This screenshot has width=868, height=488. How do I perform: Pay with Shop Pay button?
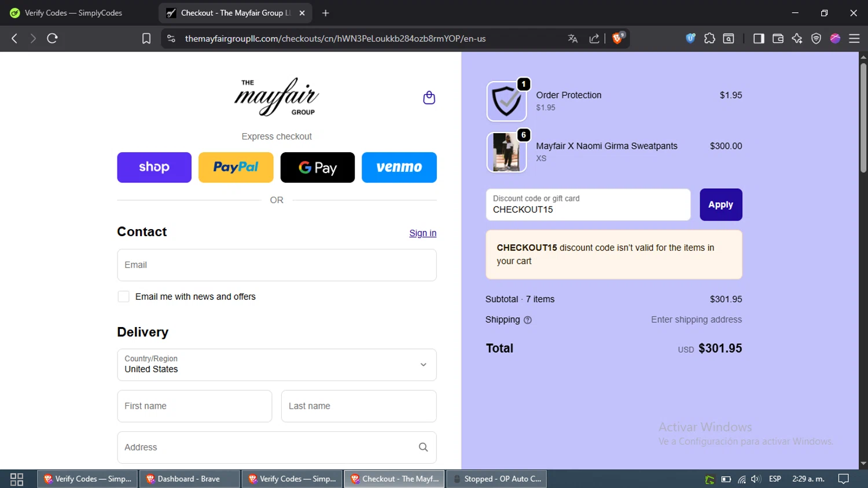154,167
